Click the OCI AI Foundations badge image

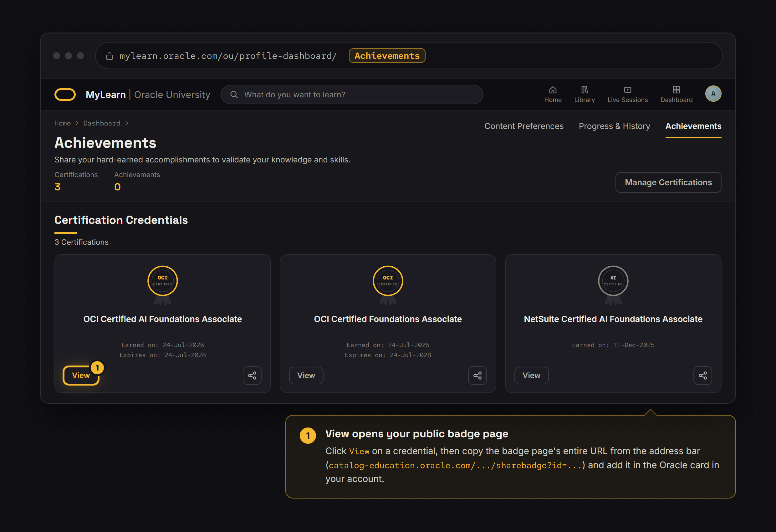pos(163,285)
